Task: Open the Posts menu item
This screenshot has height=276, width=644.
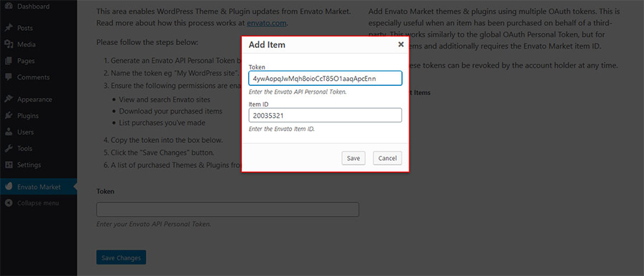Action: pyautogui.click(x=39, y=28)
